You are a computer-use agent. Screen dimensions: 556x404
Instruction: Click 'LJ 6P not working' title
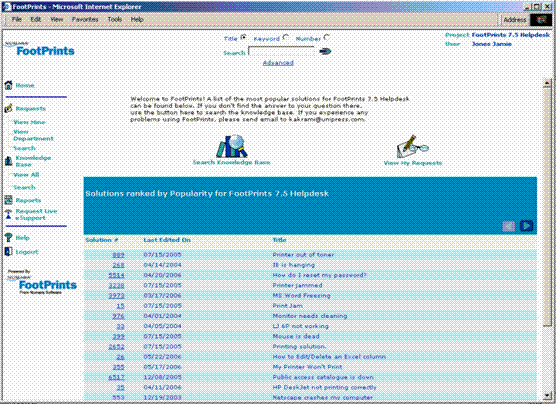tap(301, 326)
